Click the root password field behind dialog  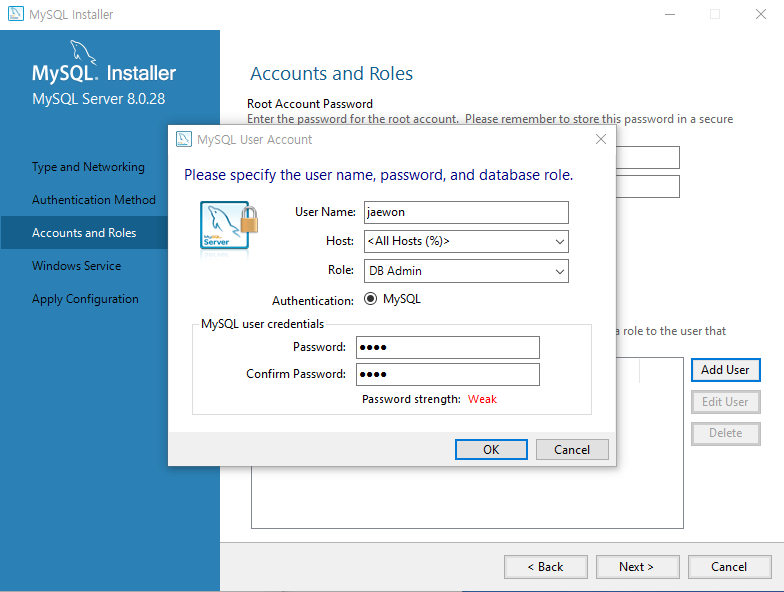(648, 158)
